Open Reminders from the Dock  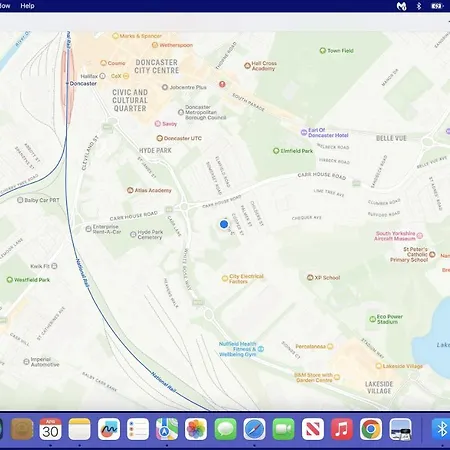(x=138, y=429)
